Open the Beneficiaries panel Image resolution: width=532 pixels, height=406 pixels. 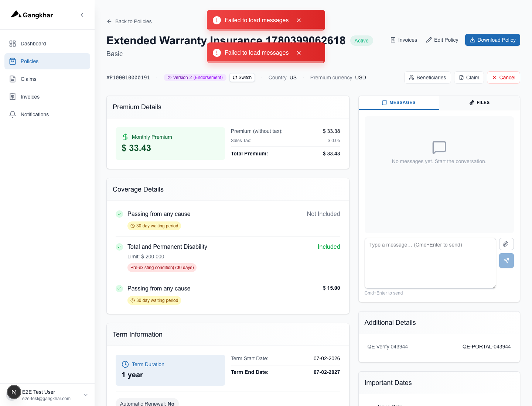[427, 78]
